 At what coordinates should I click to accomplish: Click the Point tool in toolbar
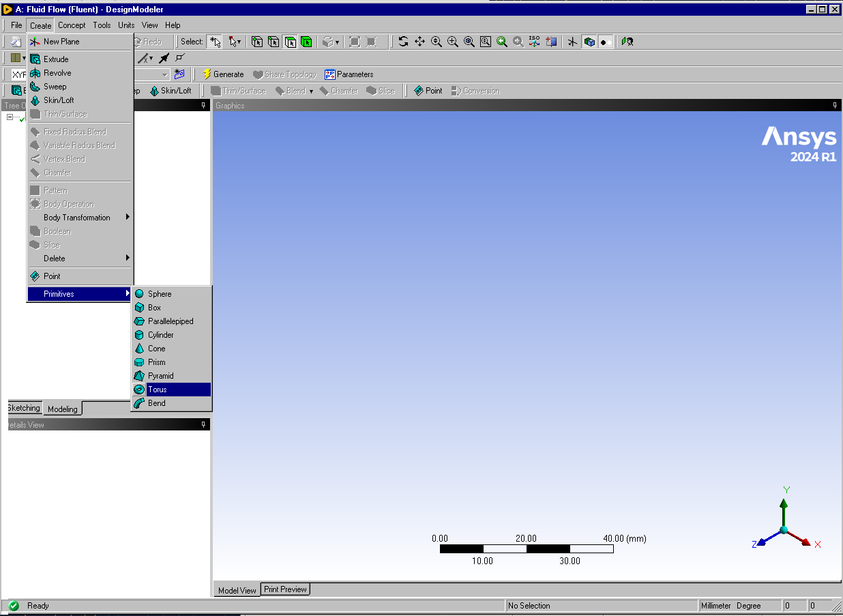point(428,91)
